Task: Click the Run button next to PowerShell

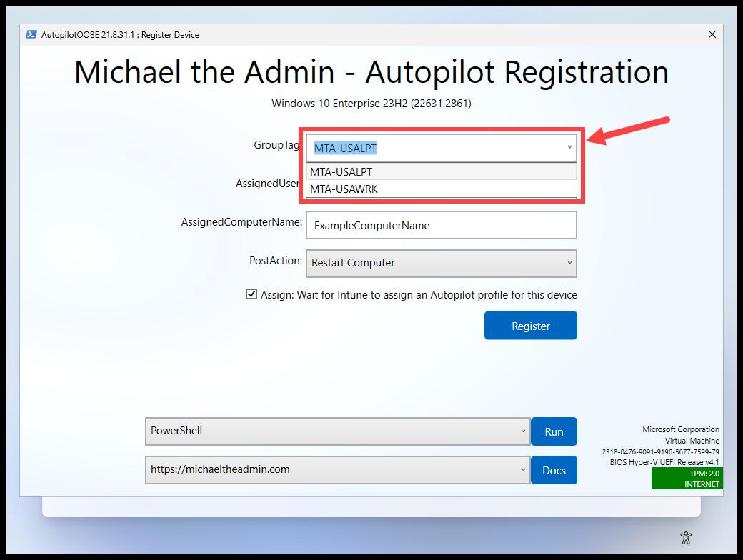Action: tap(554, 431)
